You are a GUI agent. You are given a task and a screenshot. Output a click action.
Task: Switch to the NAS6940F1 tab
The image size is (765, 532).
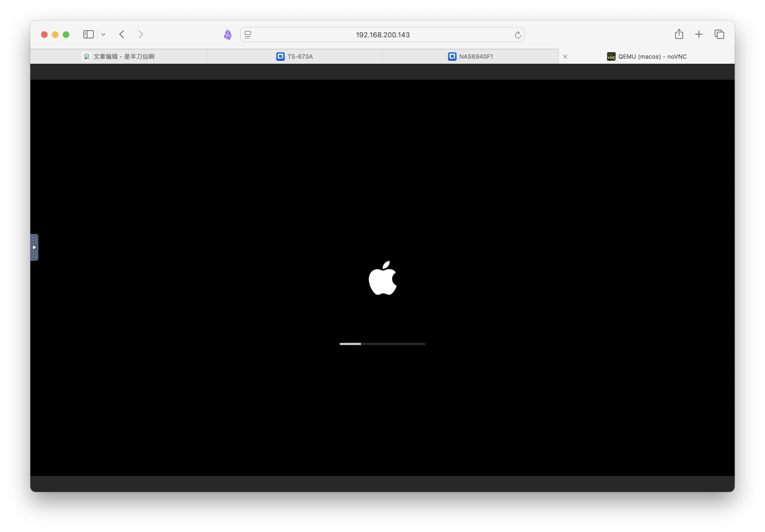point(470,56)
